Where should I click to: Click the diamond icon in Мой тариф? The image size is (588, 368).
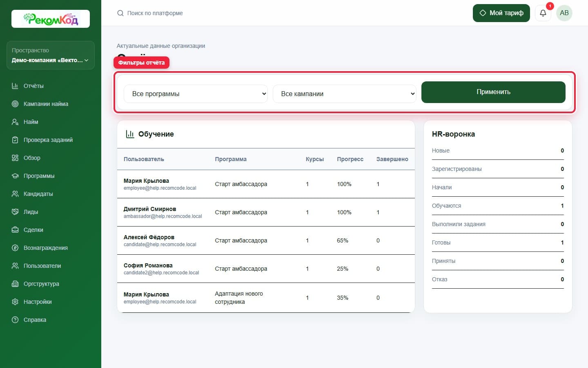pyautogui.click(x=483, y=13)
